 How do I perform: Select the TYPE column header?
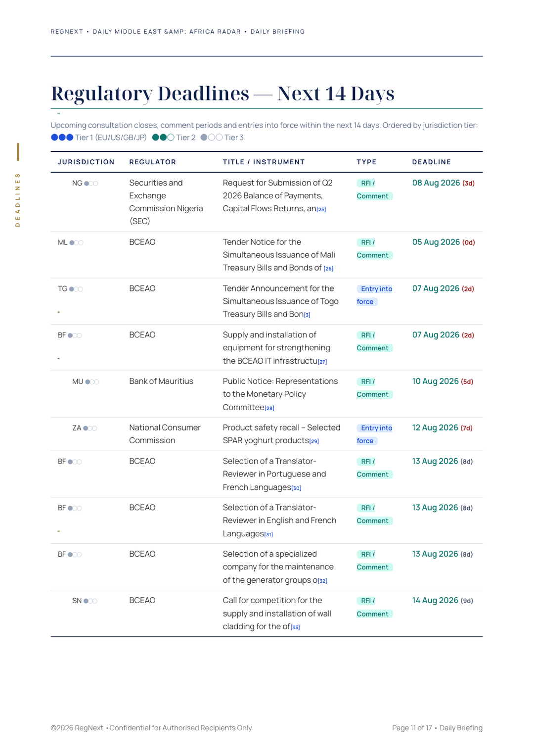click(366, 162)
